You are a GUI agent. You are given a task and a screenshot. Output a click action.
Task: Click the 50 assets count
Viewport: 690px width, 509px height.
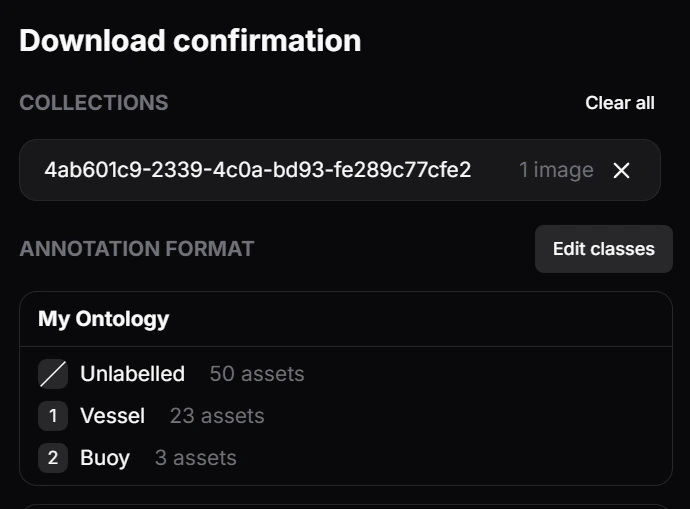(x=256, y=374)
